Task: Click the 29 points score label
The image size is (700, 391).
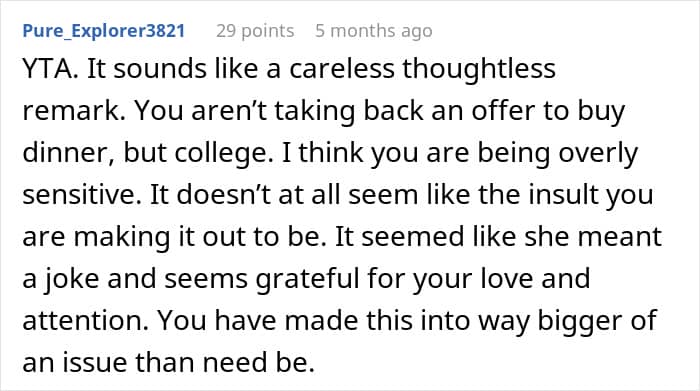Action: (255, 31)
